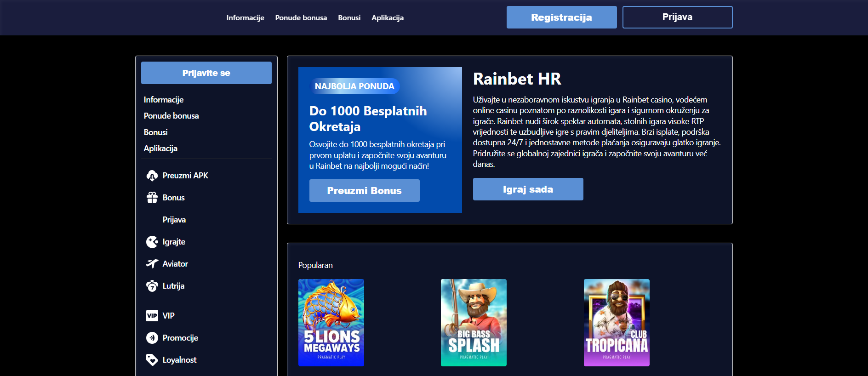Open Loyalnost label in the sidebar
868x376 pixels.
click(x=179, y=360)
